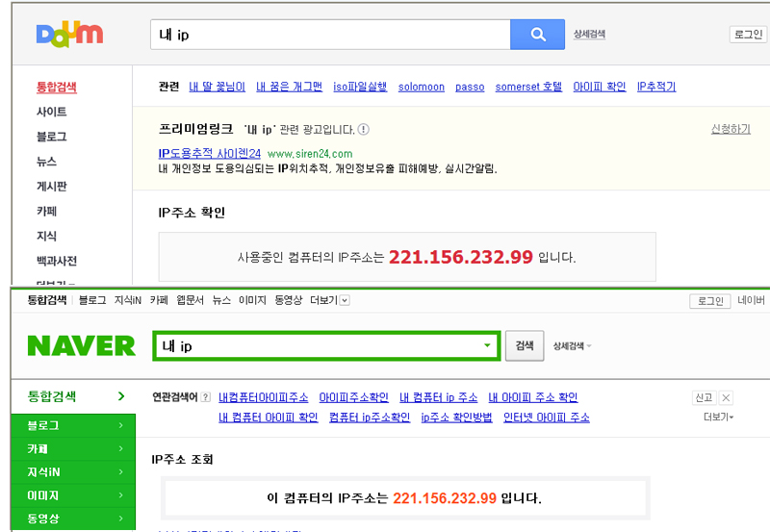This screenshot has height=532, width=770.
Task: Click Naver related link 내 아이피 주소 확인
Action: [x=533, y=397]
